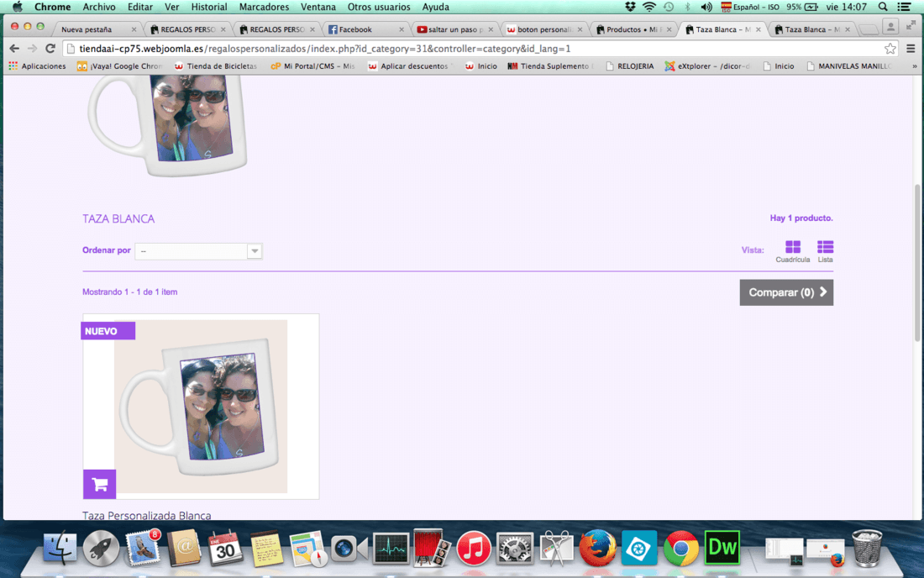
Task: Click the TAZA BLANCA category heading
Action: [118, 218]
